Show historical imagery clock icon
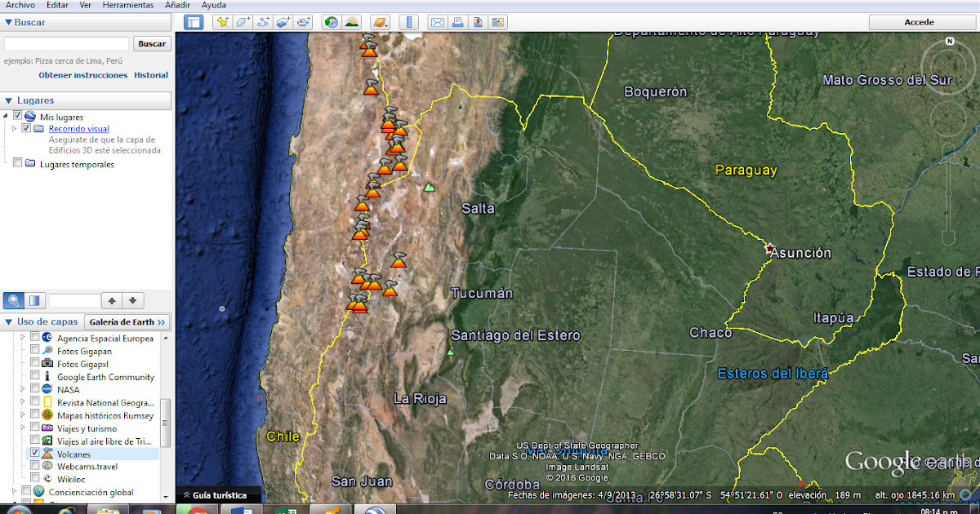Viewport: 980px width, 514px height. (x=331, y=22)
